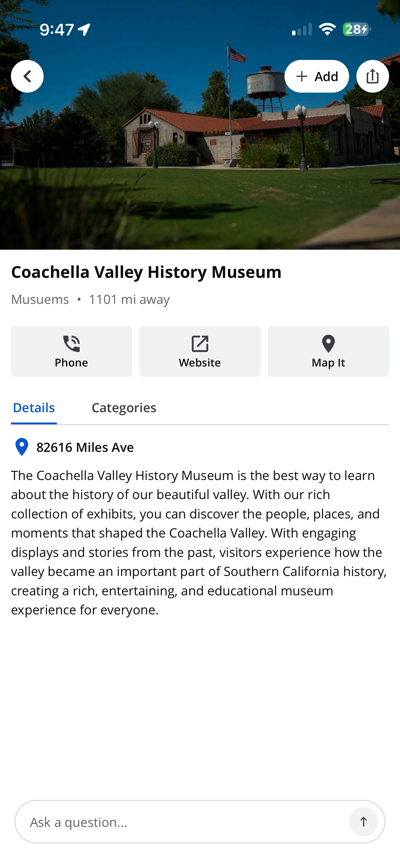Call the museum using the Phone button

point(72,351)
